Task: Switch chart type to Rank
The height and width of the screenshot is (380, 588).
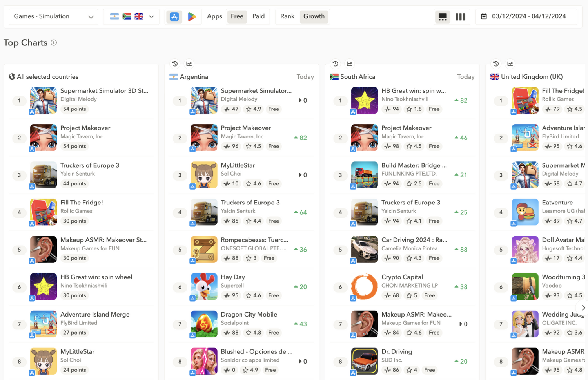Action: tap(287, 16)
